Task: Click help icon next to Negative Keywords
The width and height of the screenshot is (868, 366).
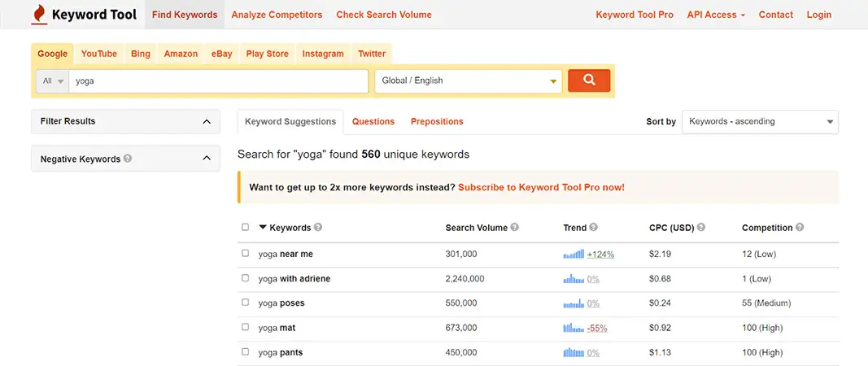Action: point(129,159)
